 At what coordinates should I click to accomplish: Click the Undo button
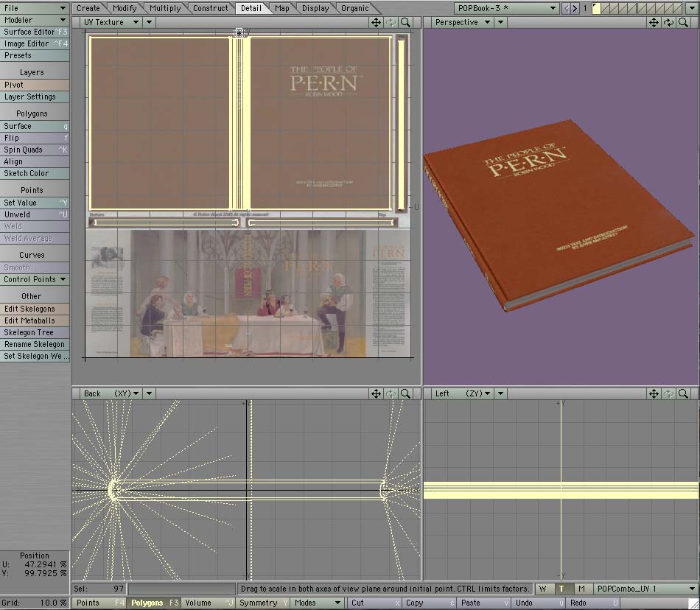537,603
